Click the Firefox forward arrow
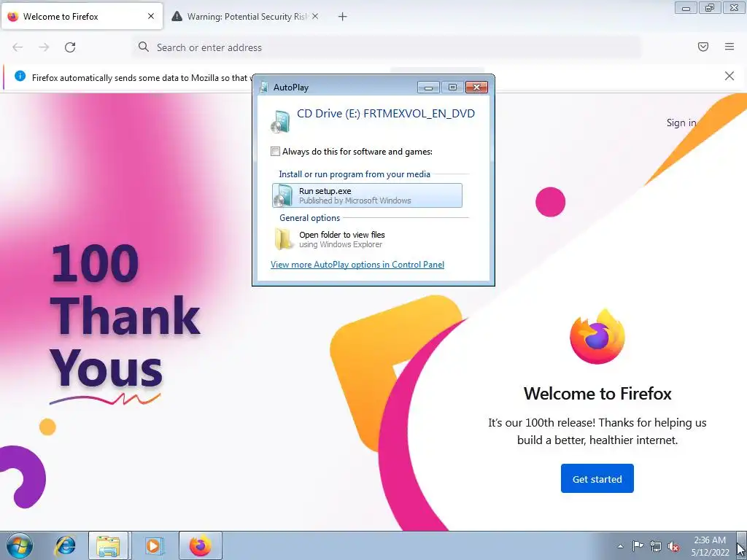 [x=44, y=47]
